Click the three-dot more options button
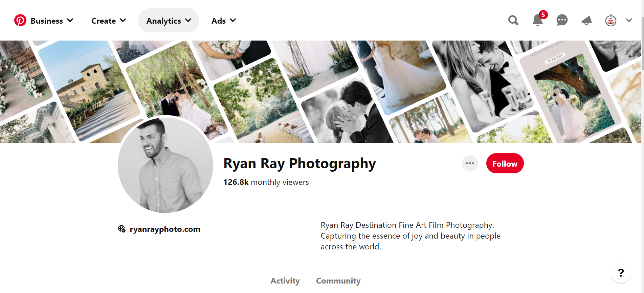Viewport: 644px width, 293px height. (470, 164)
